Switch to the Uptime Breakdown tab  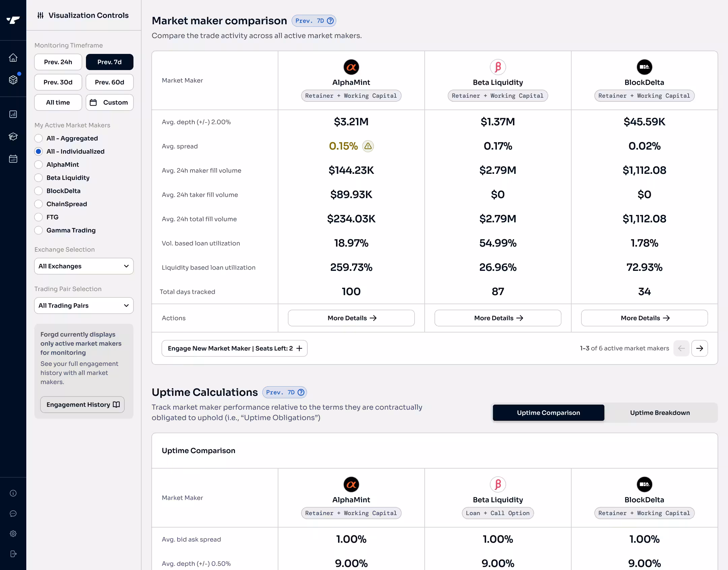(x=660, y=413)
